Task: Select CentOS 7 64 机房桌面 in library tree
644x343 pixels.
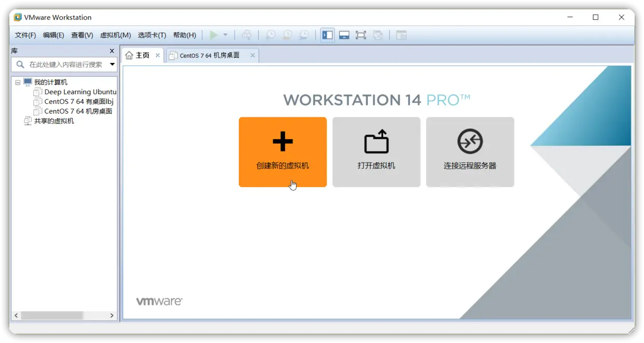Action: [78, 111]
